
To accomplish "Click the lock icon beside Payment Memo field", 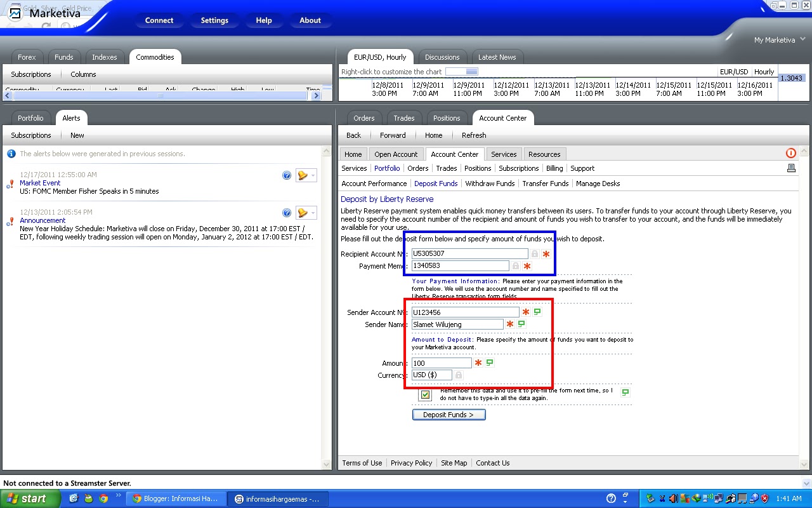I will pos(516,266).
